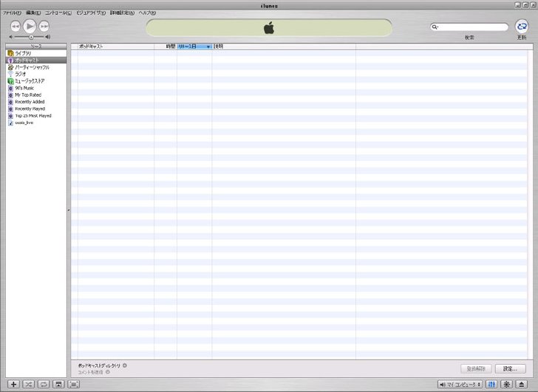The height and width of the screenshot is (392, 538).
Task: Open the コントロール menu
Action: 58,13
